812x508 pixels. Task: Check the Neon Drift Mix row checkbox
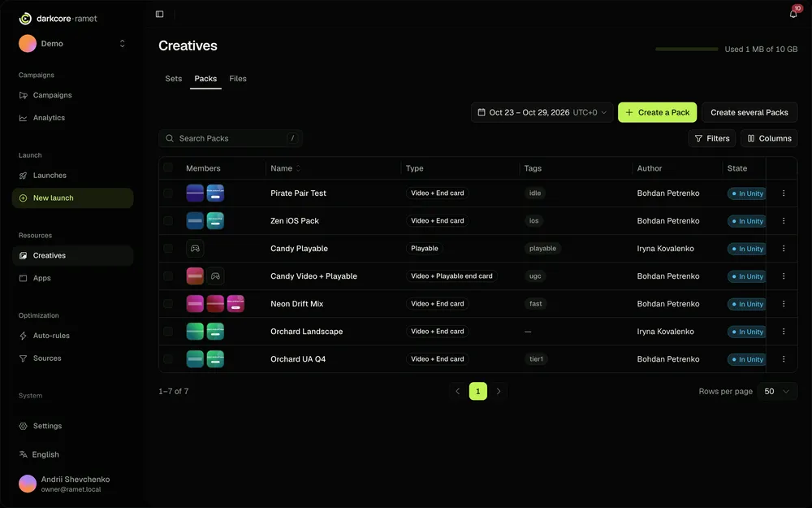(168, 304)
